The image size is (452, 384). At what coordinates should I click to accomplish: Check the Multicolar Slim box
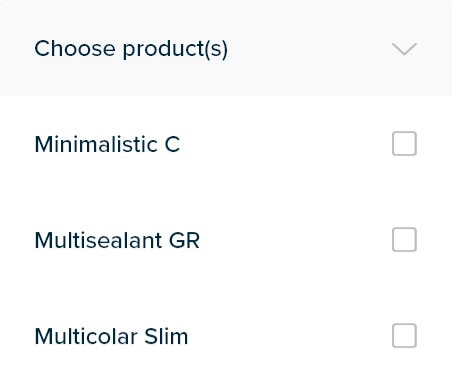pyautogui.click(x=404, y=336)
